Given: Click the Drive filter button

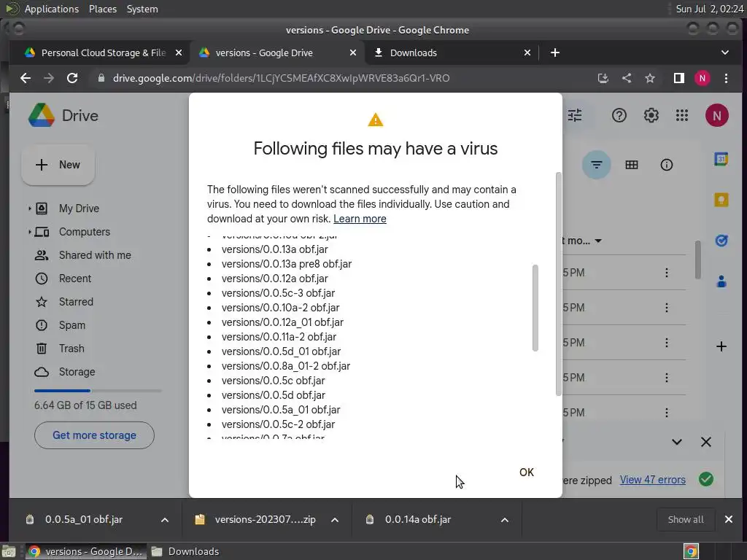Looking at the screenshot, I should point(597,165).
